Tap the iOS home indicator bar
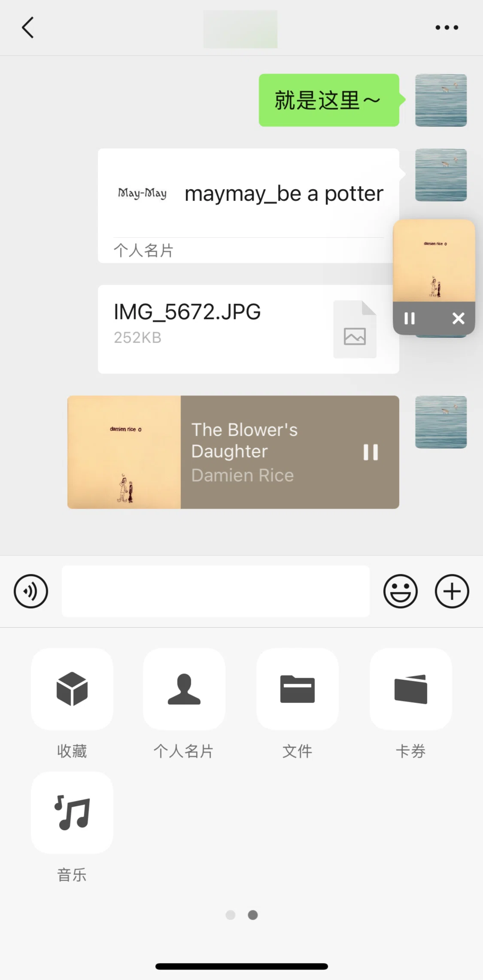Image resolution: width=483 pixels, height=980 pixels. click(242, 966)
